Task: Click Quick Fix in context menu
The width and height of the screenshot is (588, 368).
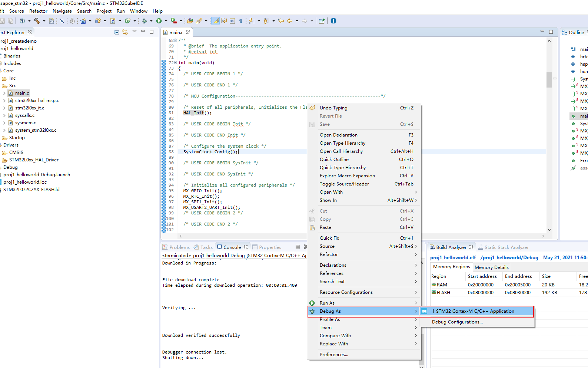Action: click(x=364, y=238)
